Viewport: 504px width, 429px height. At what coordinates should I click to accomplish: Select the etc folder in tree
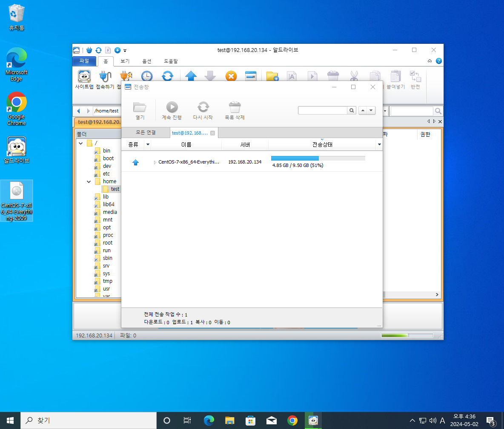106,174
